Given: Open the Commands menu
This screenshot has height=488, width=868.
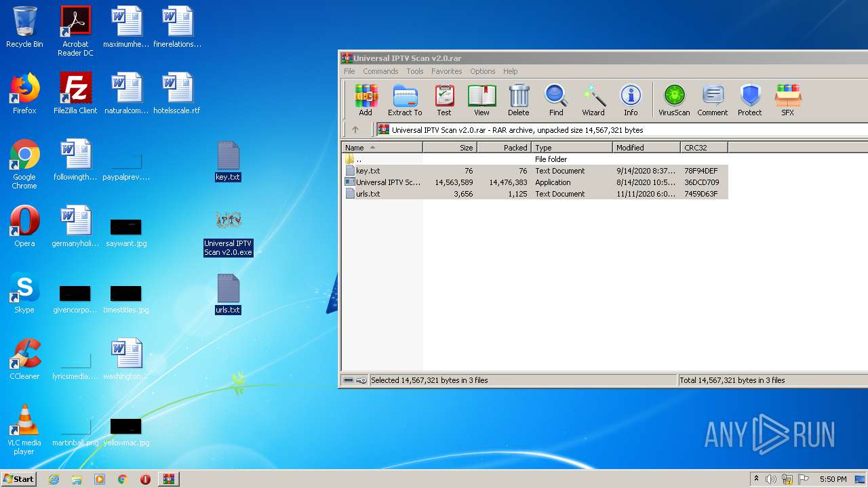Looking at the screenshot, I should point(380,71).
